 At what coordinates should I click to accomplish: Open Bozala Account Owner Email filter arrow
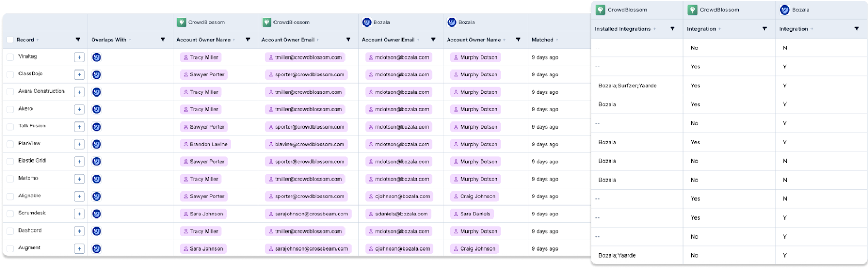[433, 40]
